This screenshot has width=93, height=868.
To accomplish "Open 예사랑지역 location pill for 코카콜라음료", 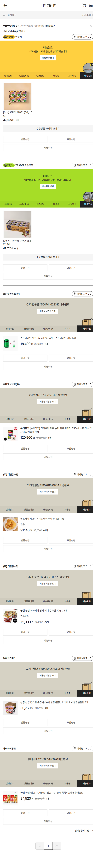I will point(82,294).
